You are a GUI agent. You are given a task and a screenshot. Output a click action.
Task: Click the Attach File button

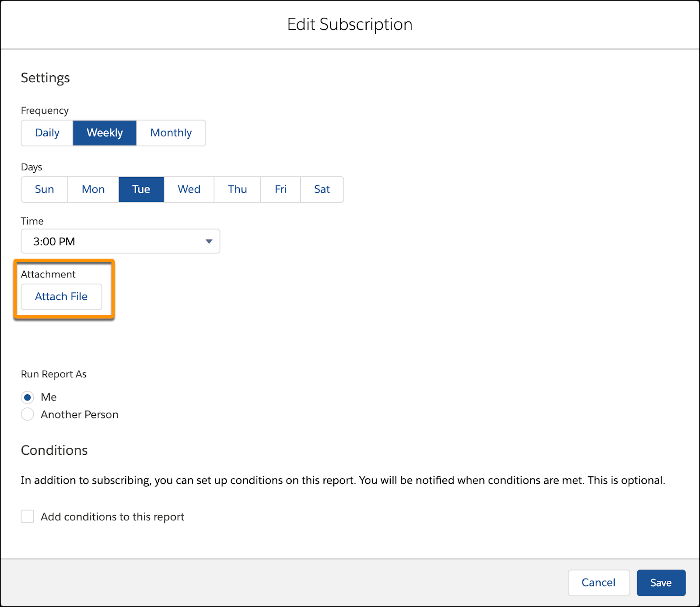click(x=61, y=297)
